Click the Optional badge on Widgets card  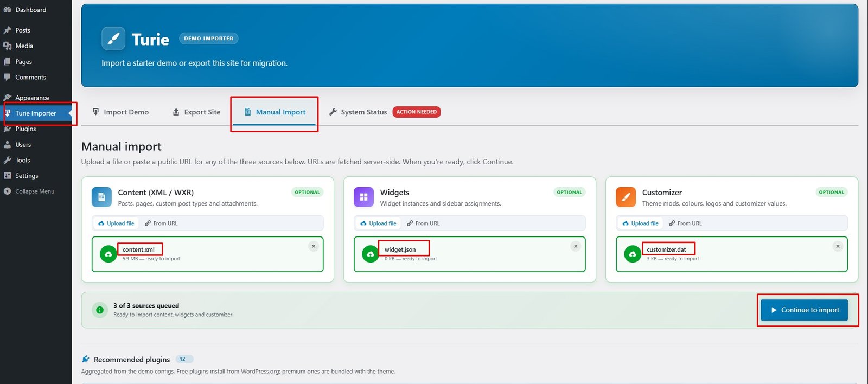(569, 192)
